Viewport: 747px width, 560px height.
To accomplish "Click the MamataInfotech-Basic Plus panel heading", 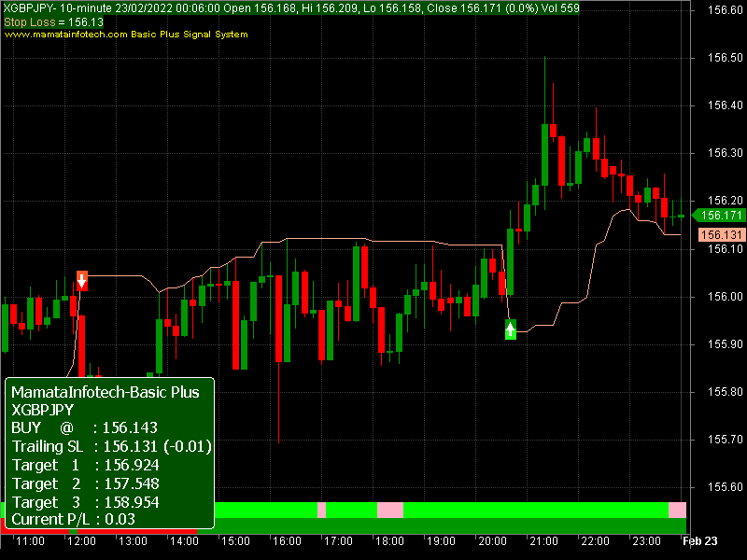I will click(106, 392).
